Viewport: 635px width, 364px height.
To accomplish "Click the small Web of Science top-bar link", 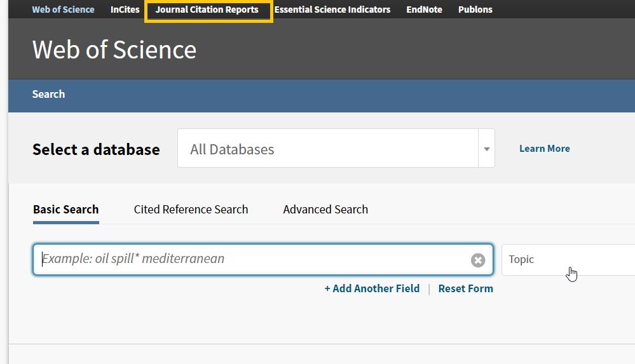I will click(x=63, y=10).
